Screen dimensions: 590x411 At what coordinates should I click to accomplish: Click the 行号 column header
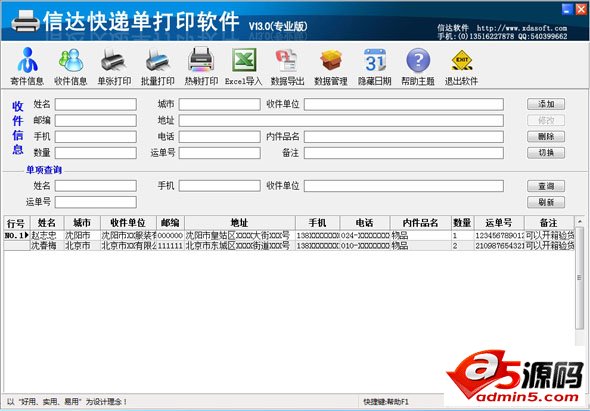click(x=17, y=223)
